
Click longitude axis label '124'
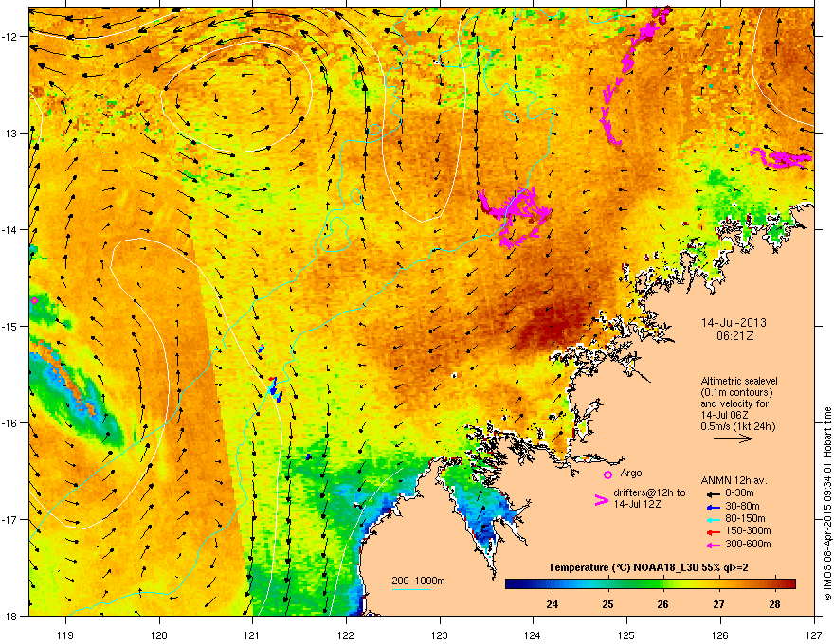533,635
